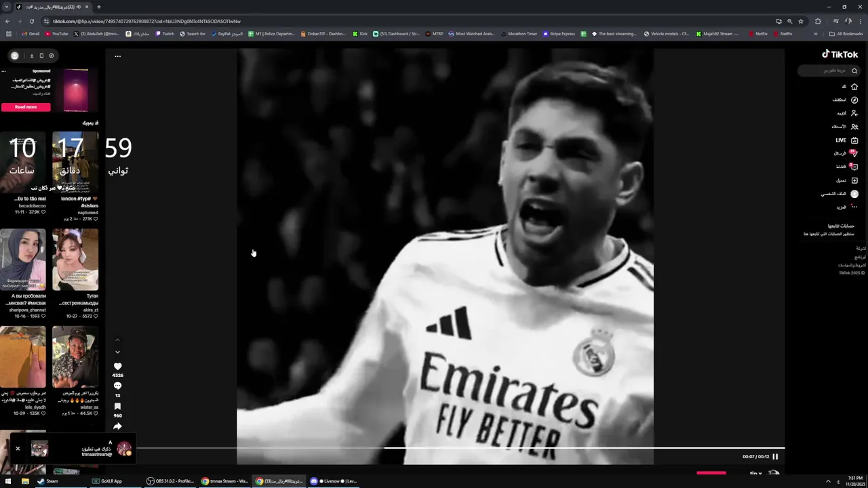The height and width of the screenshot is (488, 868).
Task: Open the For You home icon
Action: 854,87
